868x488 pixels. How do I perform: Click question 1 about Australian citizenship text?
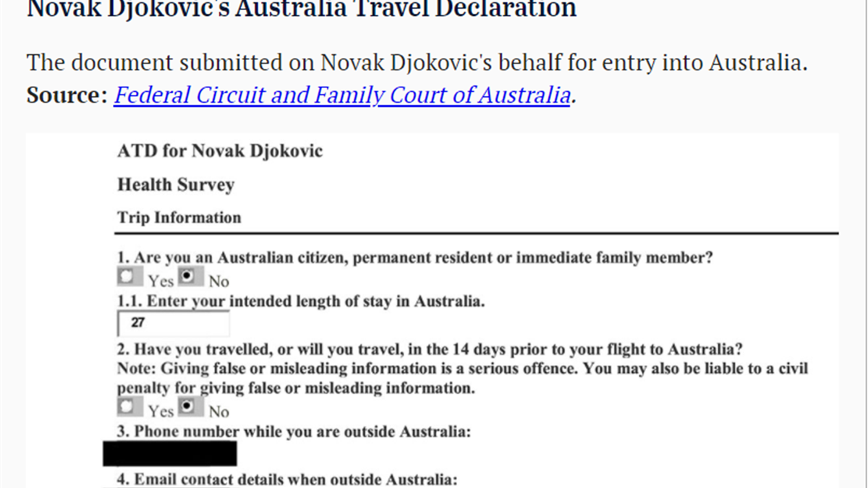(x=415, y=258)
